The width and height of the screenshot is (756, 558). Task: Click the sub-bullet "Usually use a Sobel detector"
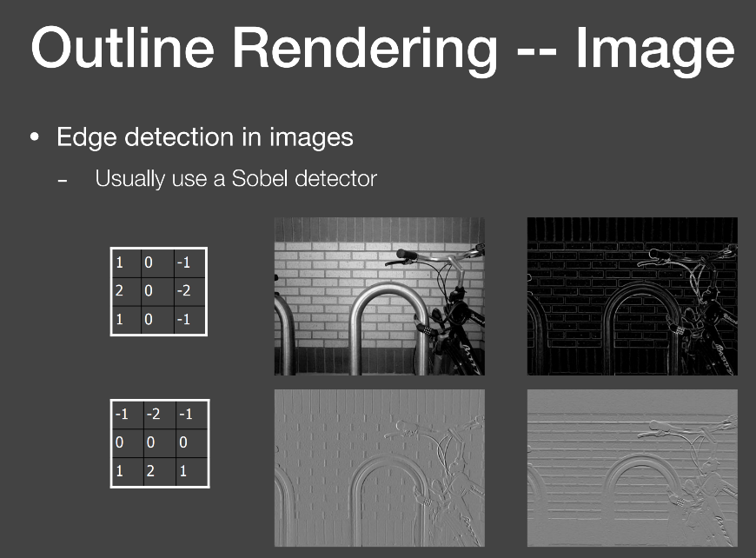pyautogui.click(x=235, y=178)
